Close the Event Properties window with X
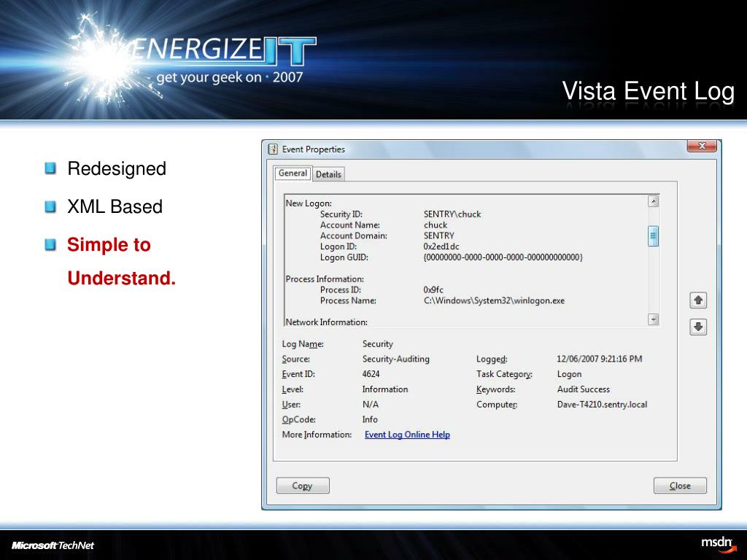This screenshot has height=560, width=747. coord(702,146)
